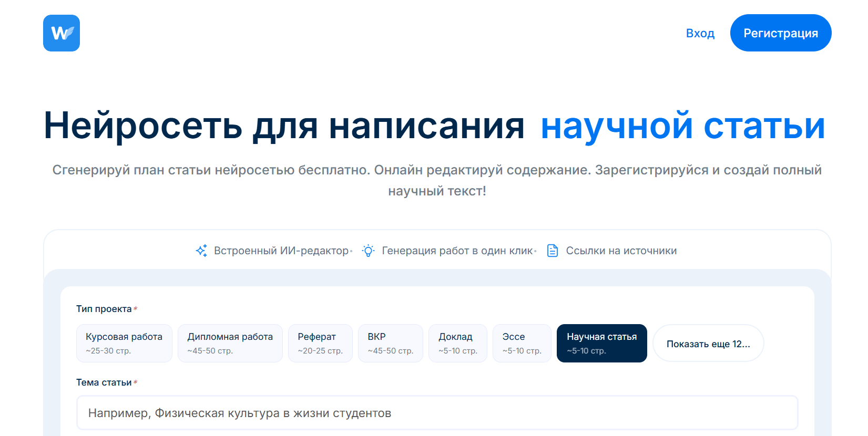Click the selected Научная статья option
868x436 pixels.
click(601, 343)
